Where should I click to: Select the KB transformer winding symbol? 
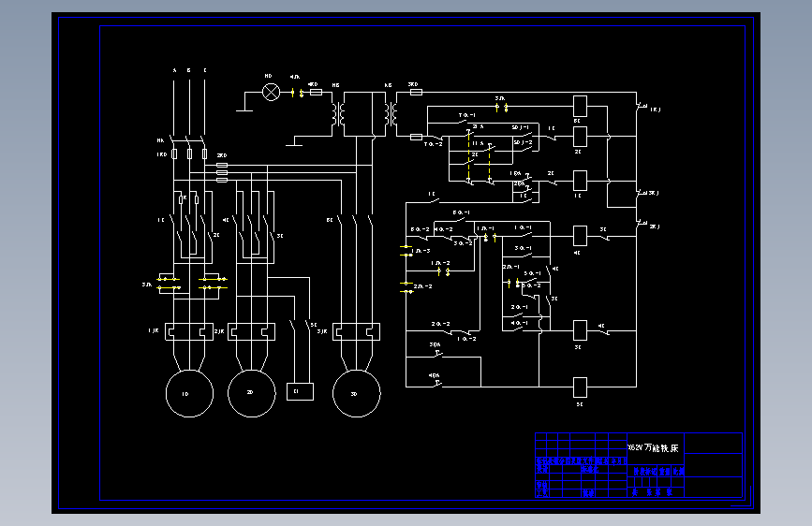click(391, 114)
